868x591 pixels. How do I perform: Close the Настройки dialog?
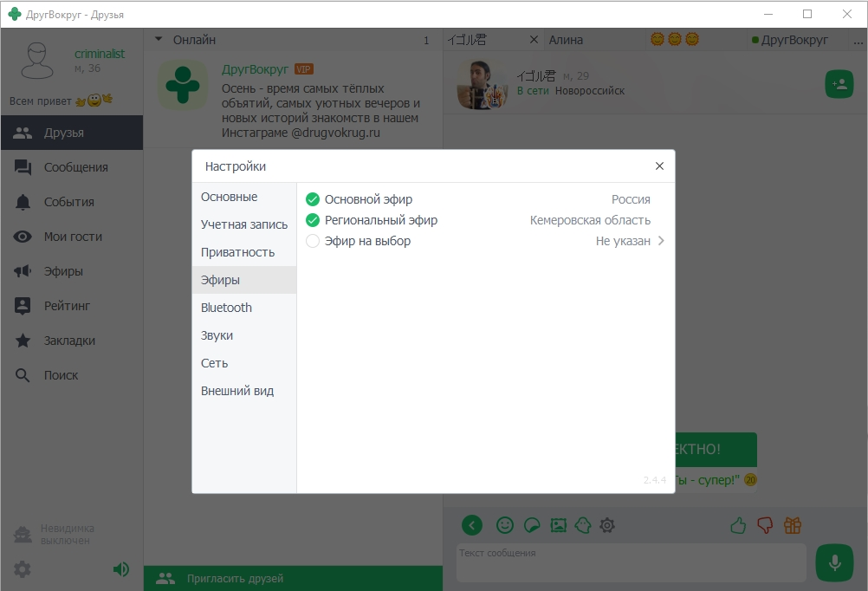click(x=659, y=166)
